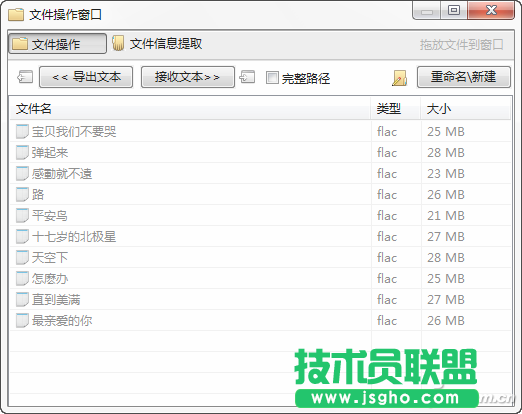Click the << 导出文本 button

[x=86, y=77]
